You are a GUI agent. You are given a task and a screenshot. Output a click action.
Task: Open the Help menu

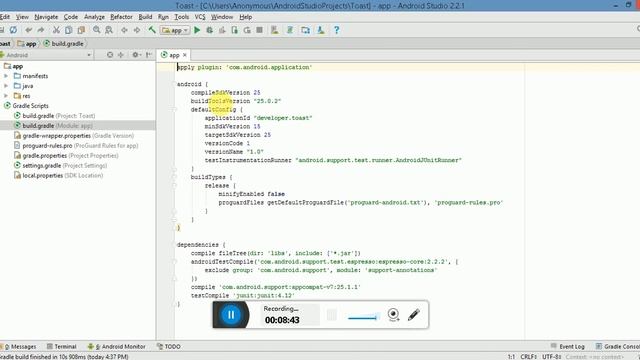click(246, 17)
